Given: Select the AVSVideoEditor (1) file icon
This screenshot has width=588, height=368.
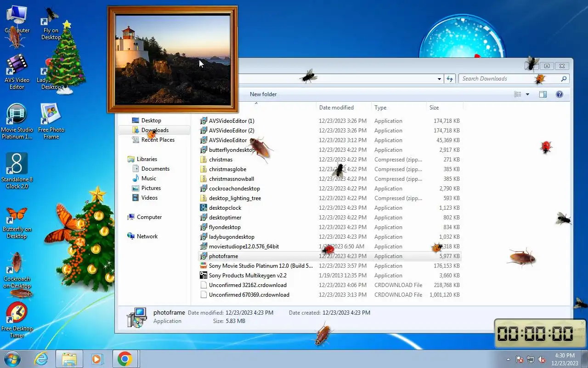Looking at the screenshot, I should (204, 121).
